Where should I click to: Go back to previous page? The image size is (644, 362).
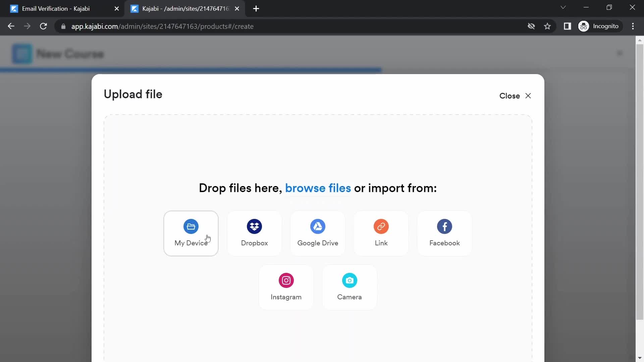point(11,26)
